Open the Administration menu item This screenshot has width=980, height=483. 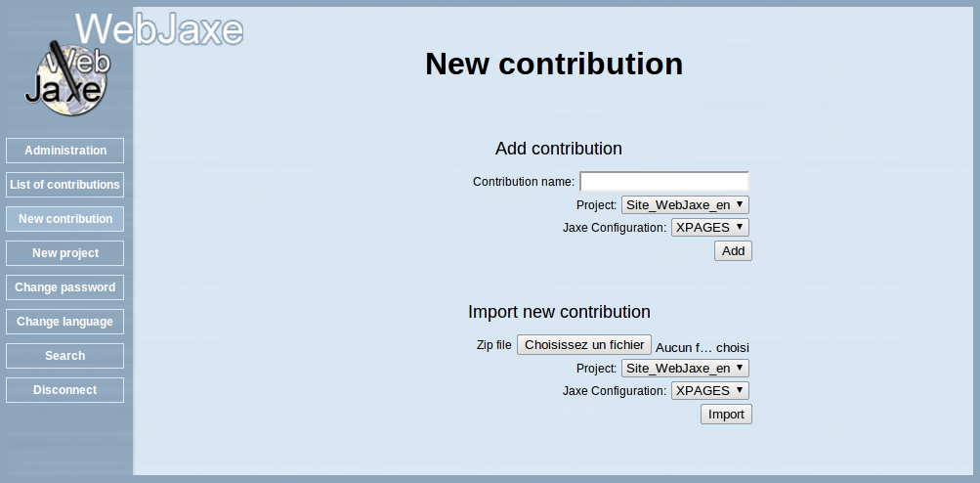click(x=65, y=151)
